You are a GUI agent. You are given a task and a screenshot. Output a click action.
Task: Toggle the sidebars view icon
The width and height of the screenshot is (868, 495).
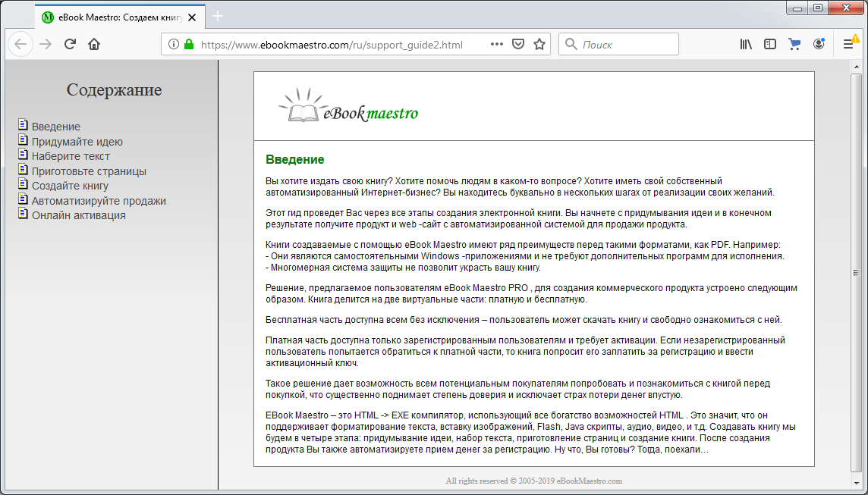pyautogui.click(x=770, y=44)
